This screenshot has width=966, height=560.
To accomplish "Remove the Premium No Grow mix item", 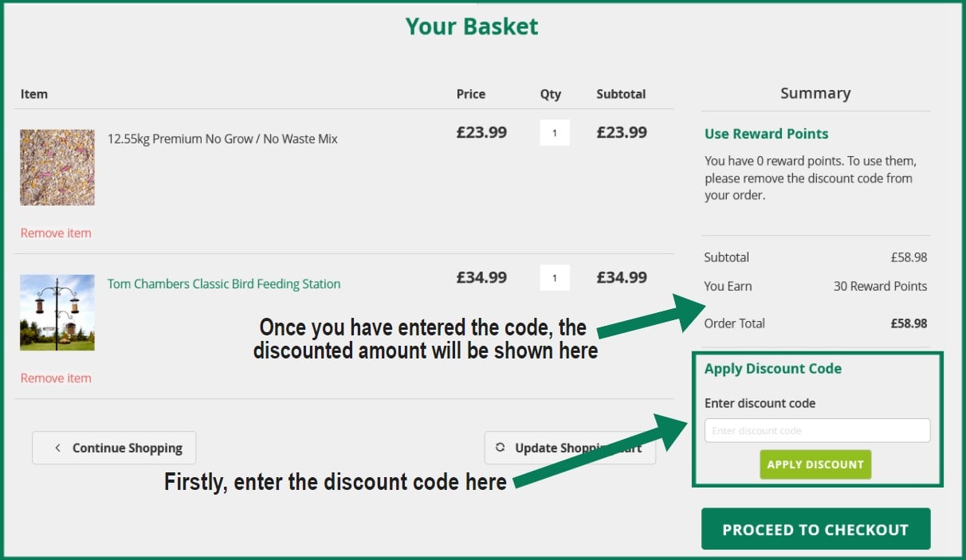I will point(56,233).
